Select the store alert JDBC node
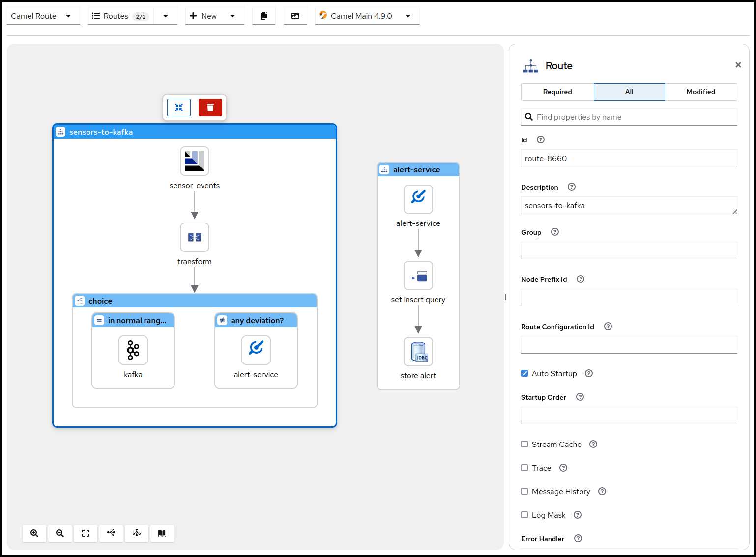Viewport: 756px width, 557px height. click(418, 352)
